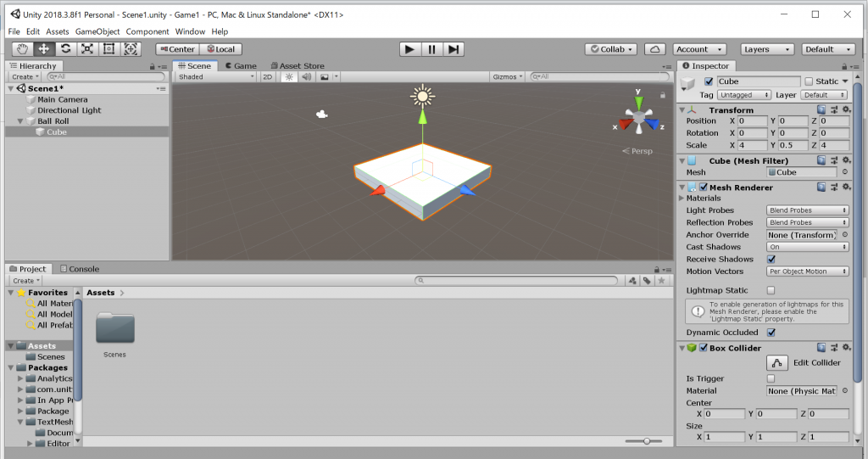Select the Move tool
This screenshot has height=459, width=868.
pyautogui.click(x=44, y=48)
